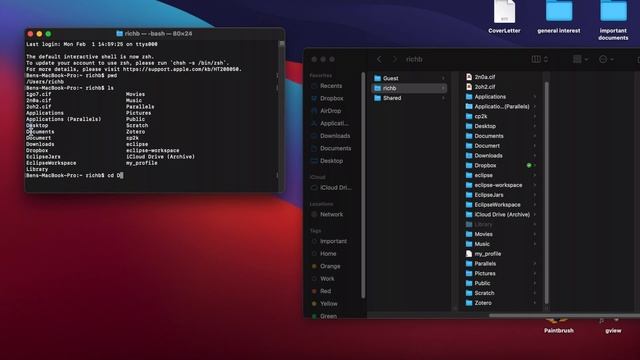The height and width of the screenshot is (360, 640).
Task: Expand Applicatio…(Parallels) folder chevron
Action: coord(534,107)
